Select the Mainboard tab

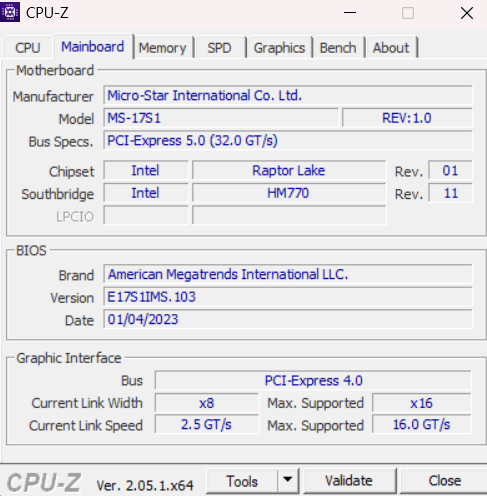pyautogui.click(x=93, y=47)
